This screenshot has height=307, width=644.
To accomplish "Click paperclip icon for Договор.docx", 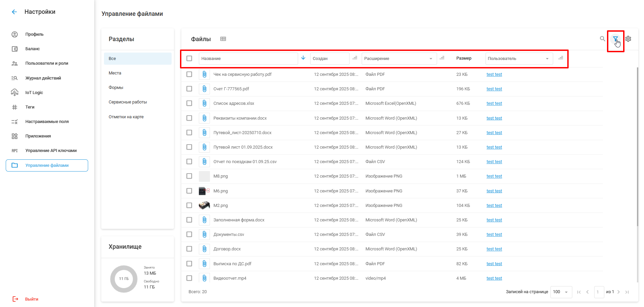I will pos(204,249).
